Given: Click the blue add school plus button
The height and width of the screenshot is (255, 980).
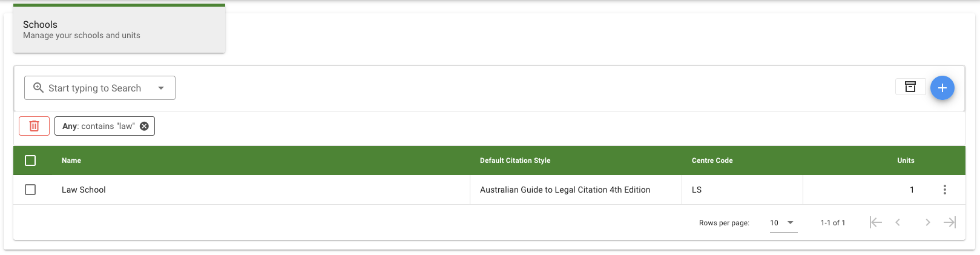Looking at the screenshot, I should [942, 88].
